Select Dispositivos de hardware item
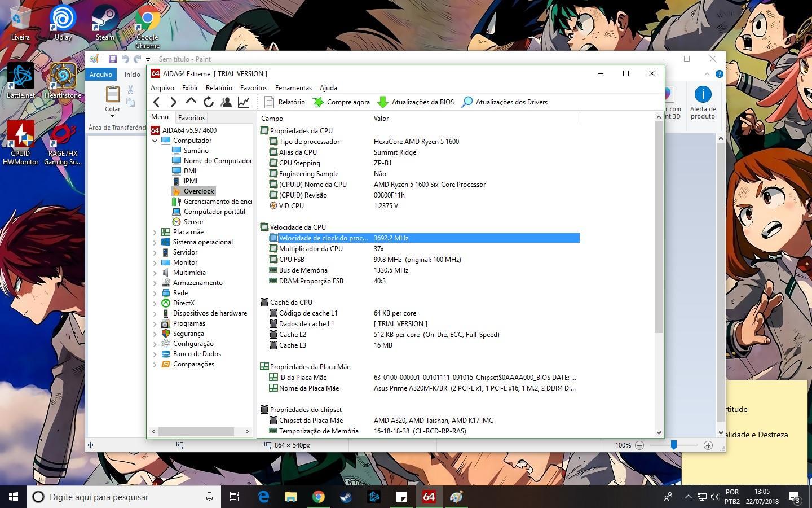 click(210, 313)
